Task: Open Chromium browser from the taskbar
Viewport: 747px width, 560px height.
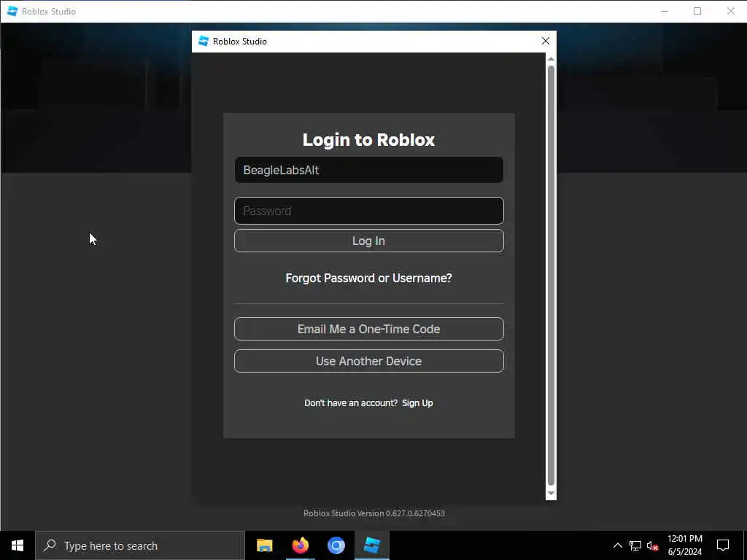Action: [336, 545]
